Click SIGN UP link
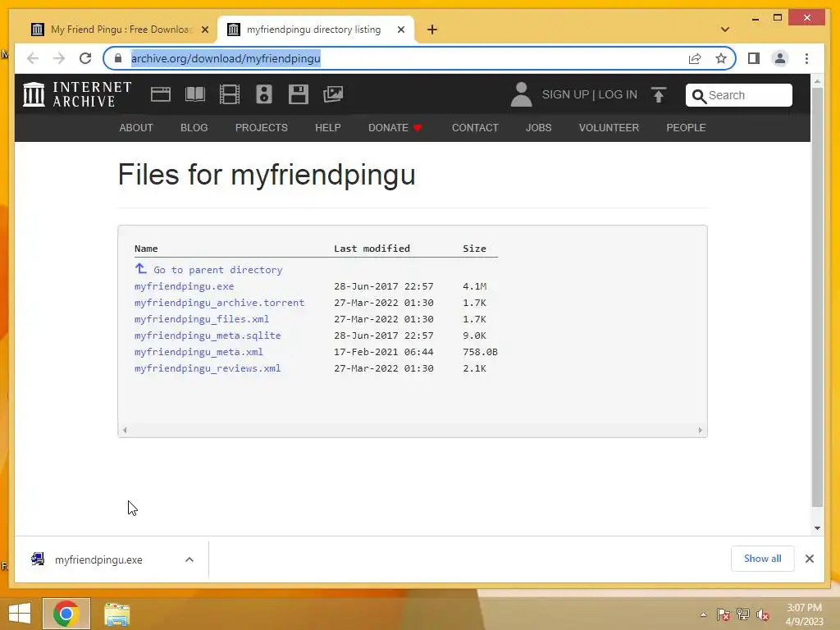The height and width of the screenshot is (630, 840). pos(565,95)
